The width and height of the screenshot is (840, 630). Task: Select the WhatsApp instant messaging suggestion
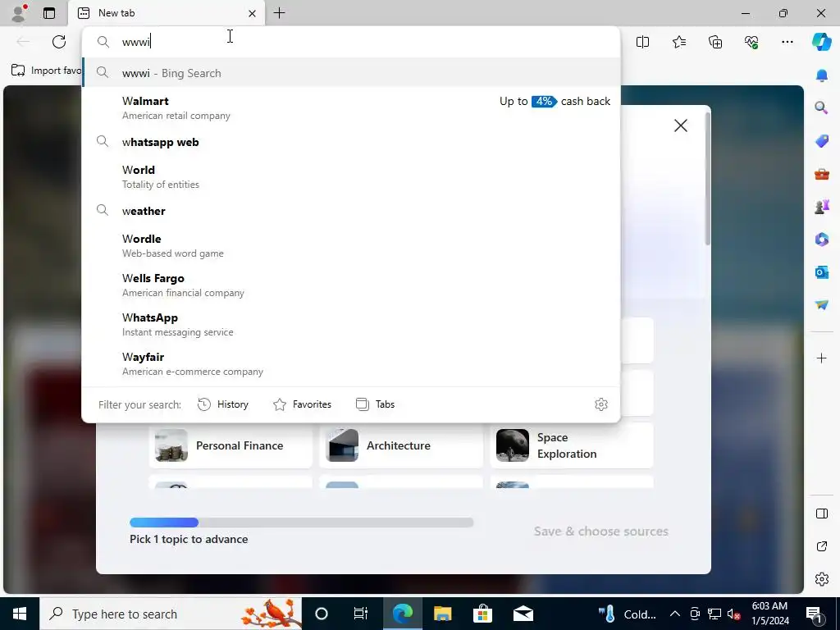pos(351,324)
